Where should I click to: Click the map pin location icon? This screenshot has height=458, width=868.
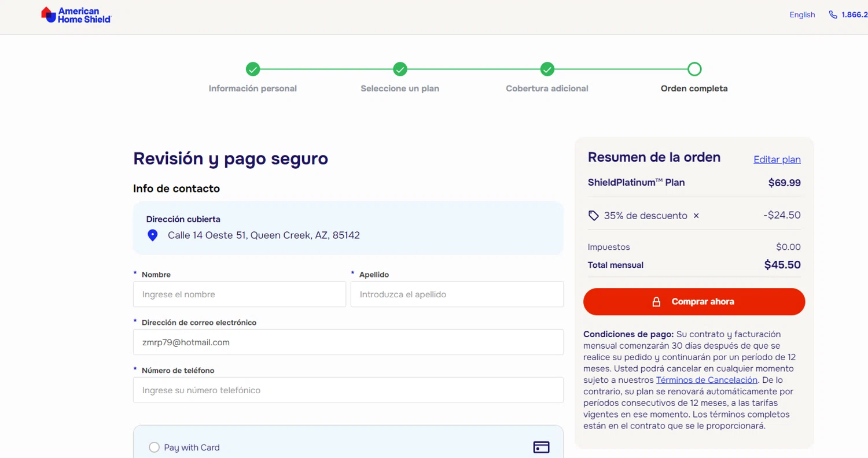pyautogui.click(x=152, y=235)
